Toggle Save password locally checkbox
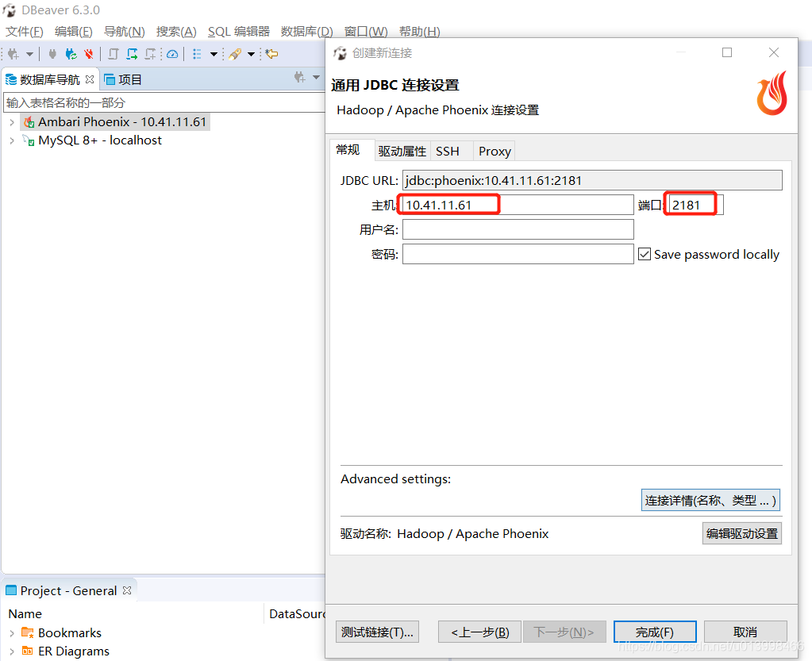This screenshot has width=812, height=661. [645, 254]
